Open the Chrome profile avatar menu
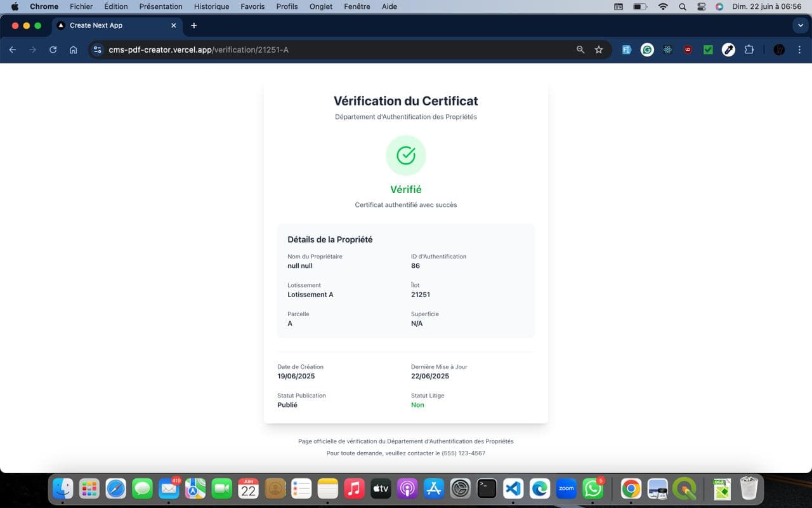This screenshot has height=508, width=812. (x=779, y=50)
